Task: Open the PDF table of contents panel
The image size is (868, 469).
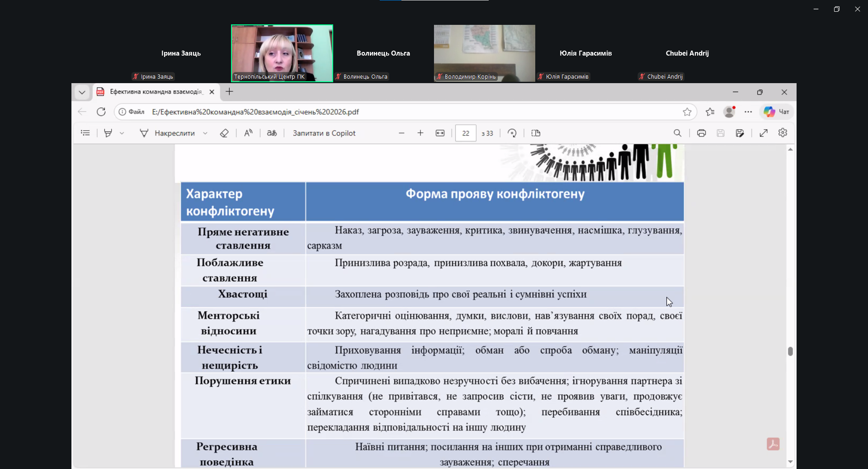Action: [x=85, y=133]
